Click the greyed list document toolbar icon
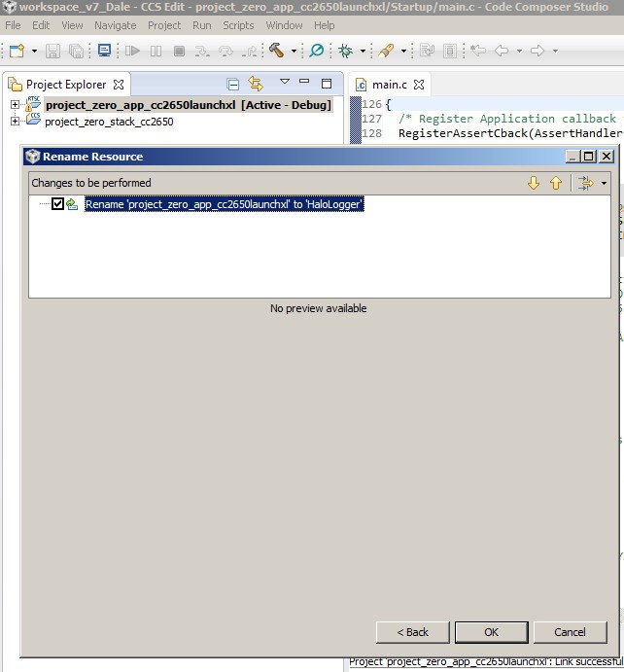 [x=450, y=51]
